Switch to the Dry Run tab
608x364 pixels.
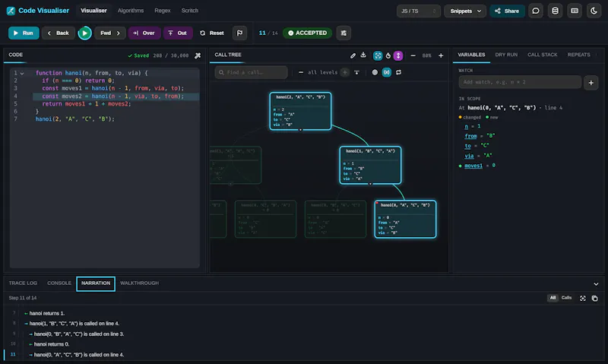tap(506, 55)
